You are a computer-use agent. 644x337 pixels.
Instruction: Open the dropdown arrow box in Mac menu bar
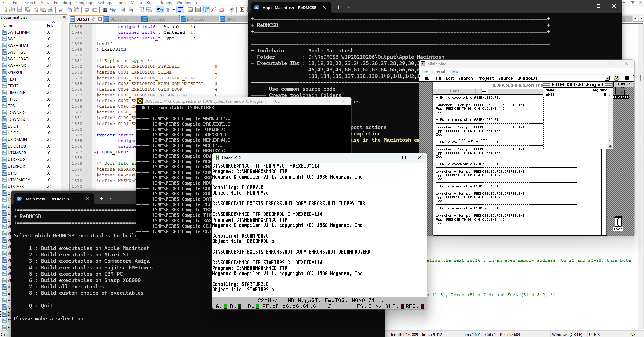pos(607,78)
